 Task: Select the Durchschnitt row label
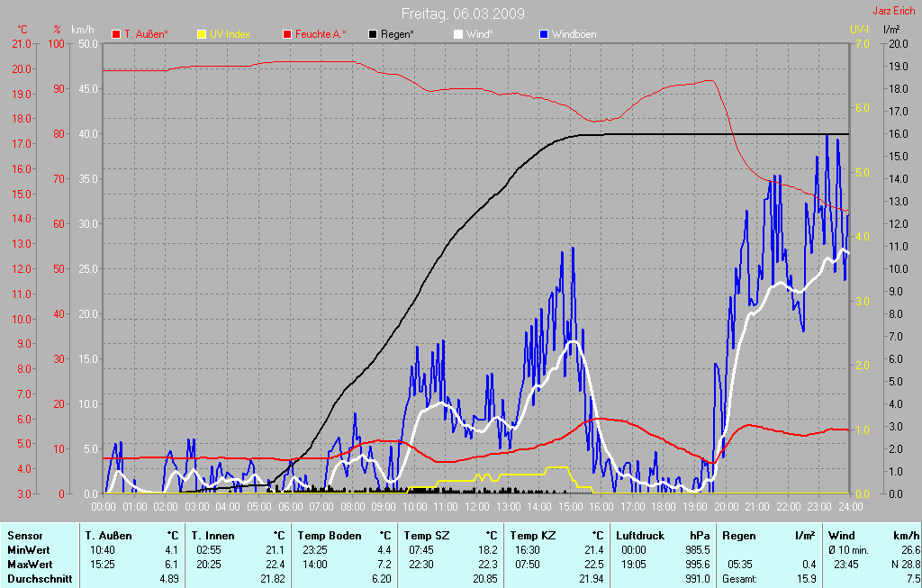(x=40, y=579)
